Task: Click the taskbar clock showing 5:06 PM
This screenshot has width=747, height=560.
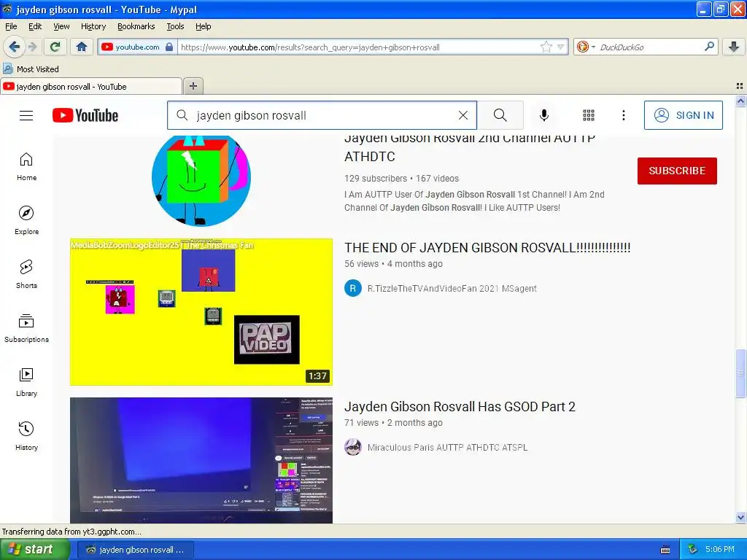Action: click(720, 549)
